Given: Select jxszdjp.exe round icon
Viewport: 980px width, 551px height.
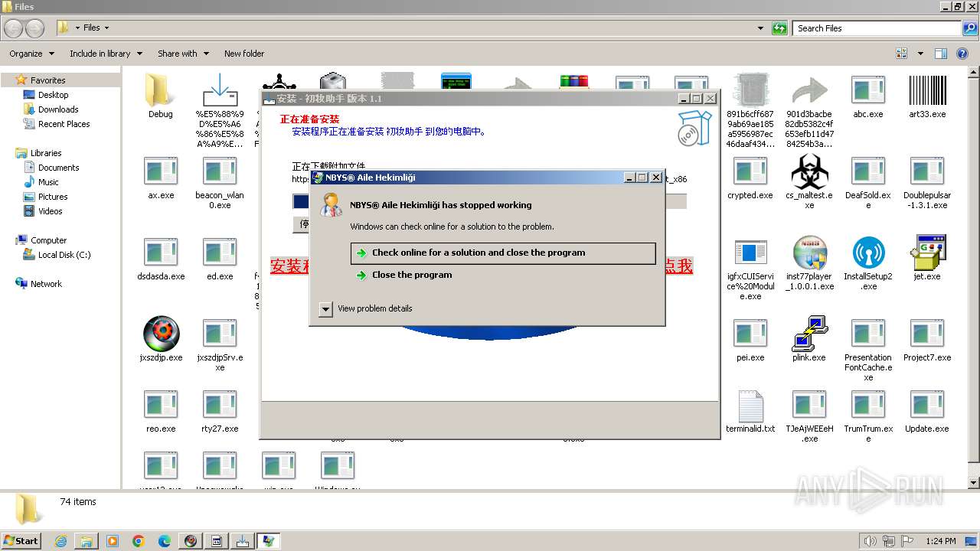Looking at the screenshot, I should pyautogui.click(x=161, y=334).
